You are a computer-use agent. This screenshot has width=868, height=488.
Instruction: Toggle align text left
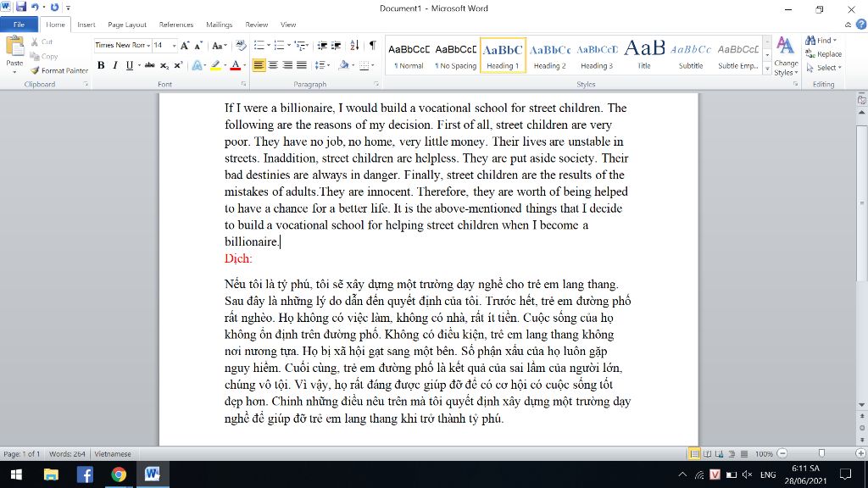click(x=259, y=65)
